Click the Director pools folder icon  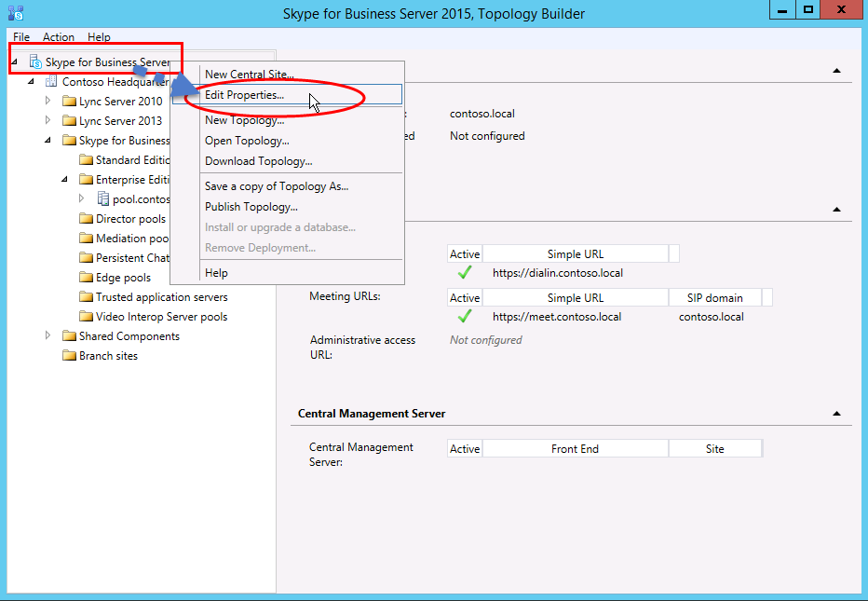(86, 218)
